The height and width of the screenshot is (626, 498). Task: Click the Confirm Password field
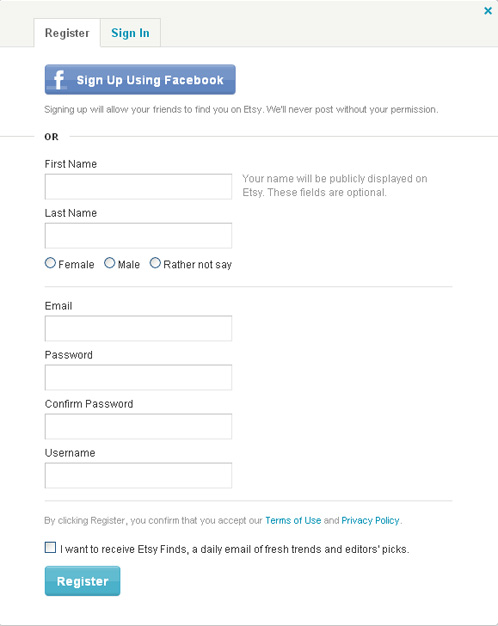click(x=138, y=426)
